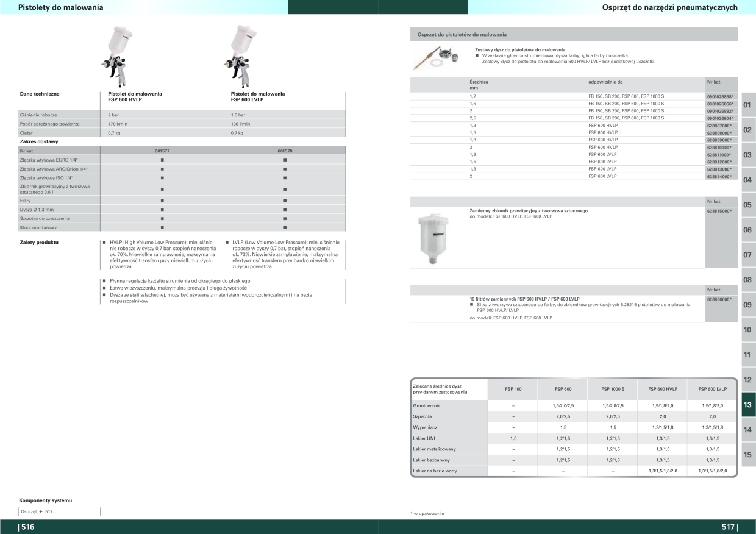Click the 'odpowiednie do' column header
The image size is (756, 534).
pyautogui.click(x=605, y=82)
